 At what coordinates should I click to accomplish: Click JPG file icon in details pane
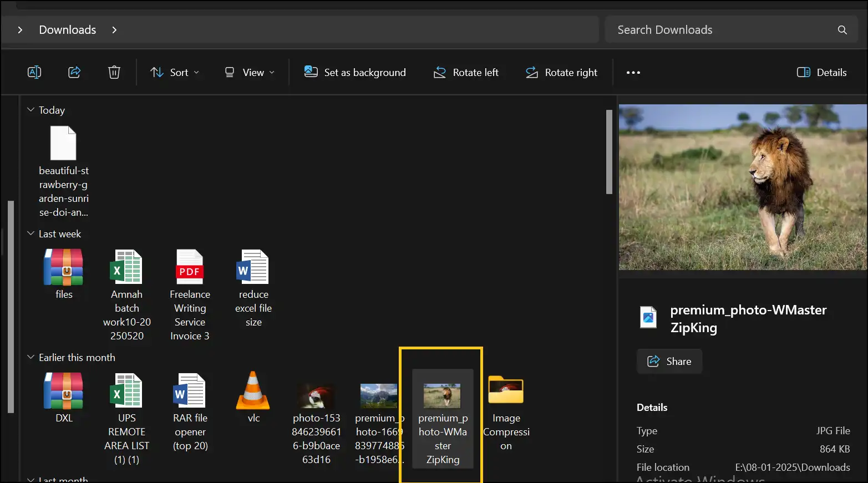[648, 317]
